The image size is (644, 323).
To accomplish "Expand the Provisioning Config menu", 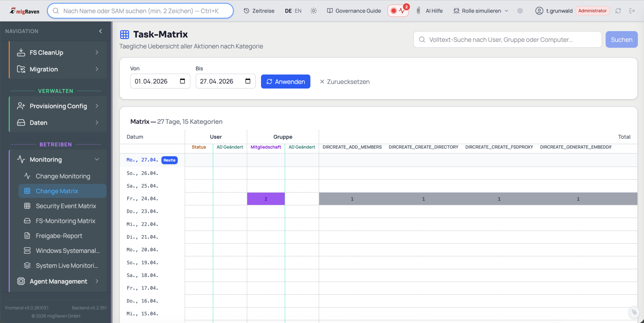I will pyautogui.click(x=58, y=106).
